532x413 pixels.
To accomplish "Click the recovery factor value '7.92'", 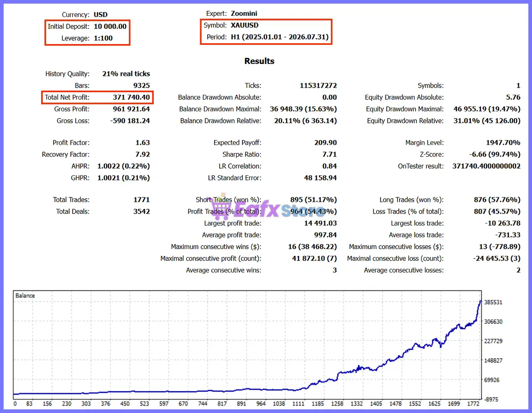I will [143, 154].
